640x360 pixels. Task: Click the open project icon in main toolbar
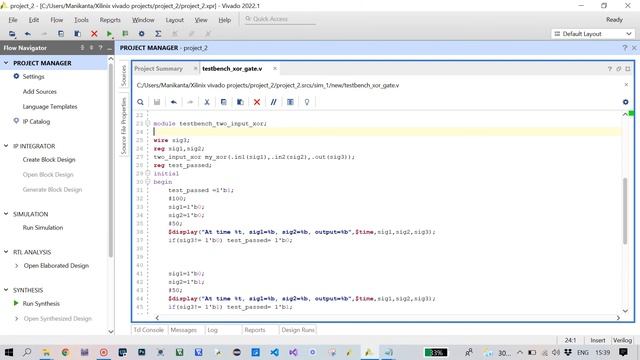point(12,34)
